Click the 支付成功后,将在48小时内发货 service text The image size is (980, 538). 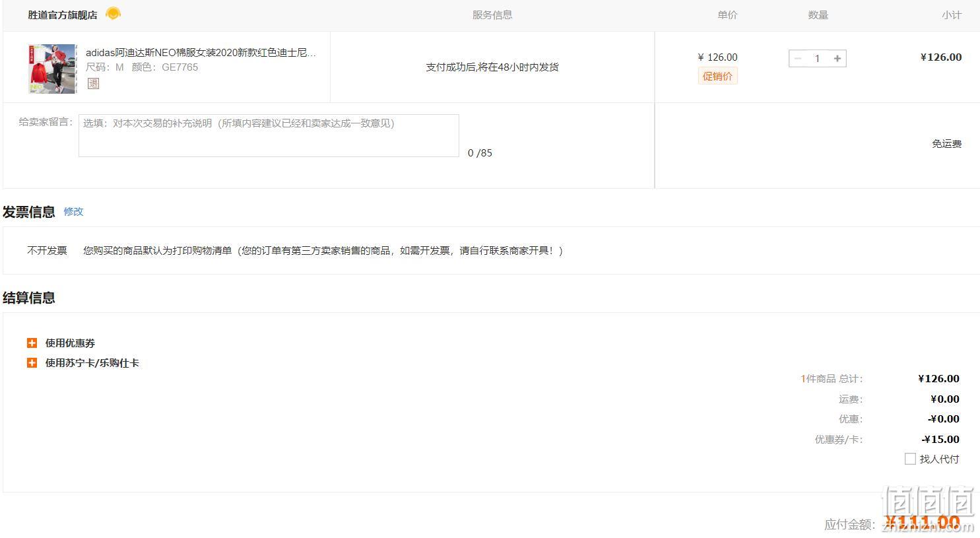pyautogui.click(x=492, y=67)
